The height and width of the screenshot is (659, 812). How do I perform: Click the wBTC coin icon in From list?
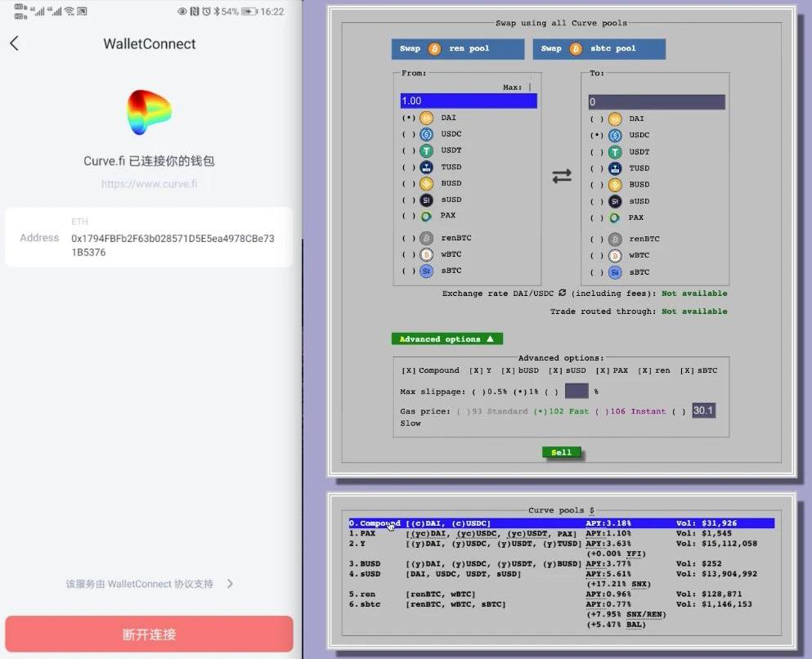(x=426, y=255)
